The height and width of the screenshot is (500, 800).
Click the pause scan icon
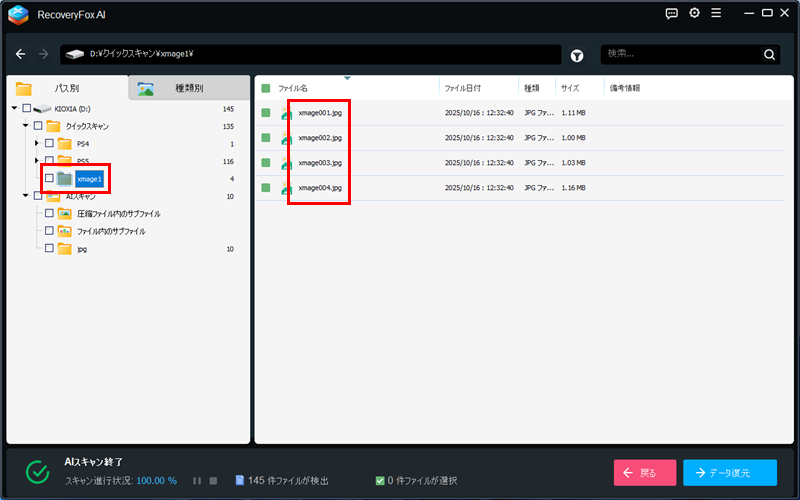197,481
